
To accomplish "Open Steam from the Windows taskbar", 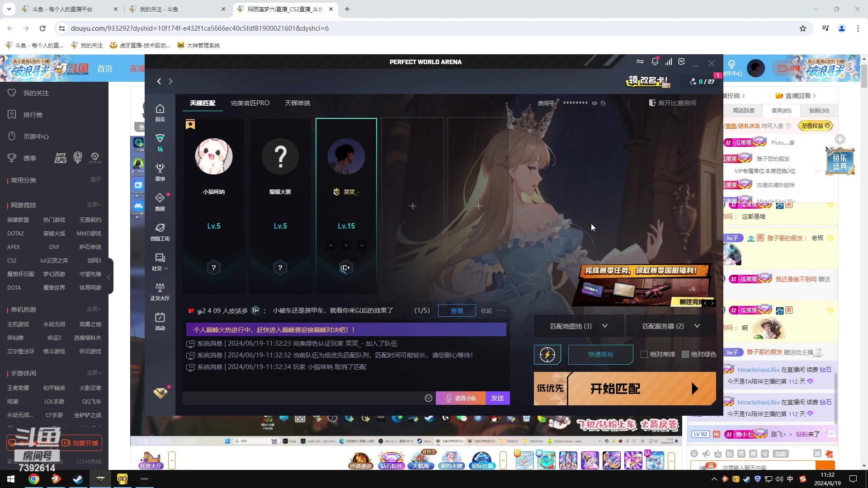I will (x=78, y=479).
